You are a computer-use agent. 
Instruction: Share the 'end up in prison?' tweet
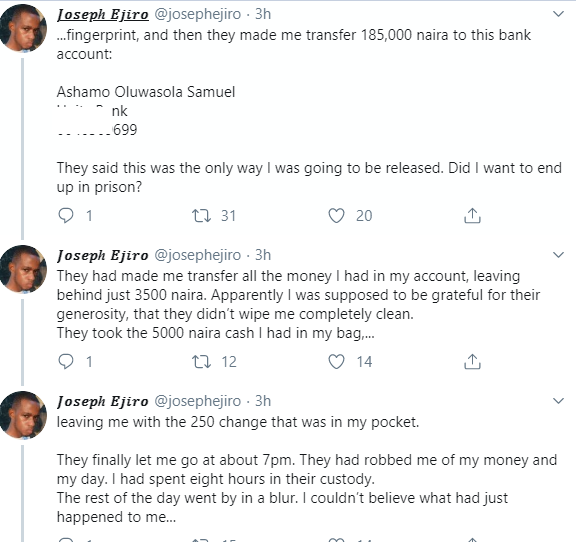pyautogui.click(x=472, y=216)
